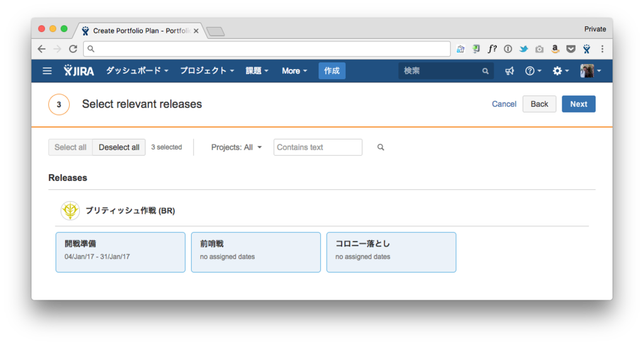
Task: Click the Evernote clipper extension icon
Action: click(476, 49)
